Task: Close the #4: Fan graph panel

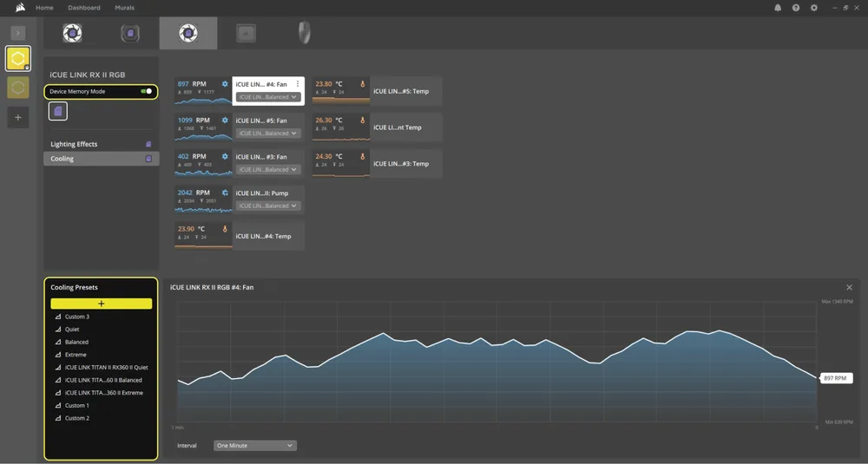Action: [x=849, y=288]
